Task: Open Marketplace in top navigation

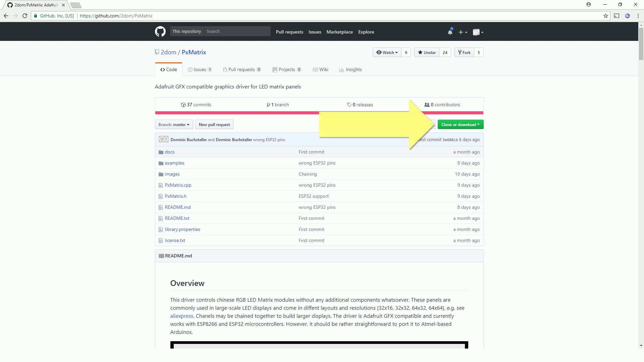Action: pos(339,32)
